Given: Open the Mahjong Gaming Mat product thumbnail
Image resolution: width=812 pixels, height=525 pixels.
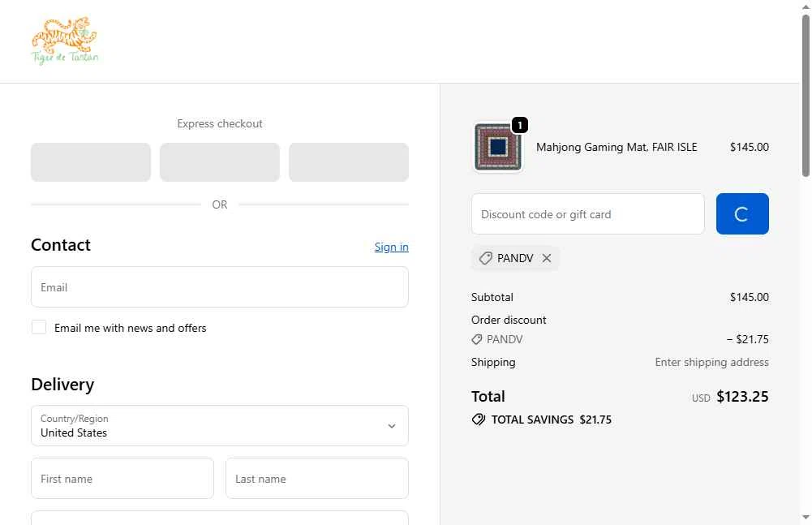Looking at the screenshot, I should (497, 147).
